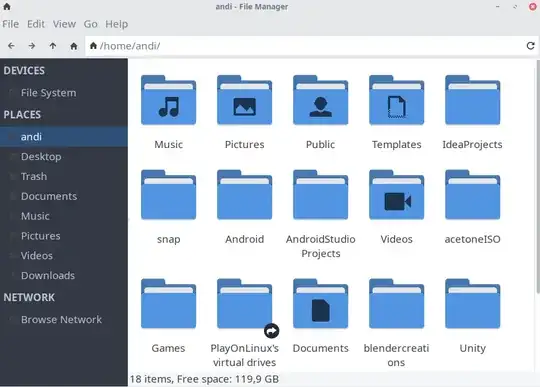The width and height of the screenshot is (540, 387).
Task: Go back with the left arrow button
Action: pos(11,46)
